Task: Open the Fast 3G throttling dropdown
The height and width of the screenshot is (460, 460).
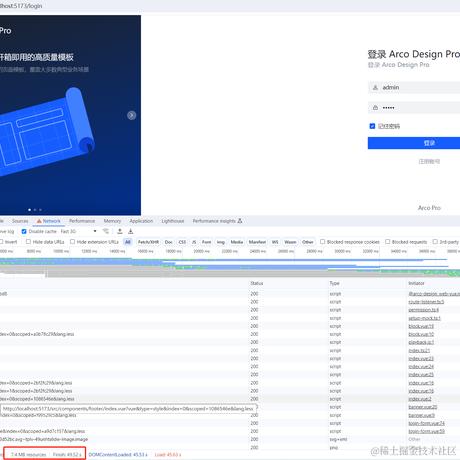Action: 79,231
